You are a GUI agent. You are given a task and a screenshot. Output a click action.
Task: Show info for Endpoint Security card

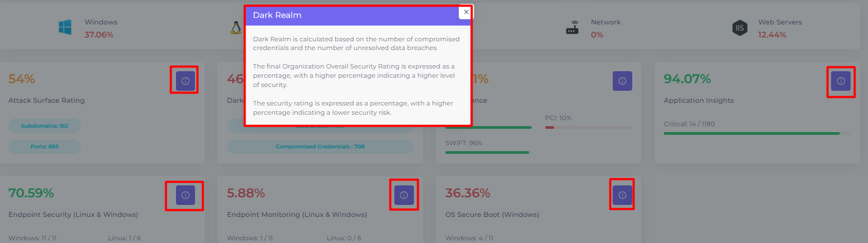coord(185,195)
